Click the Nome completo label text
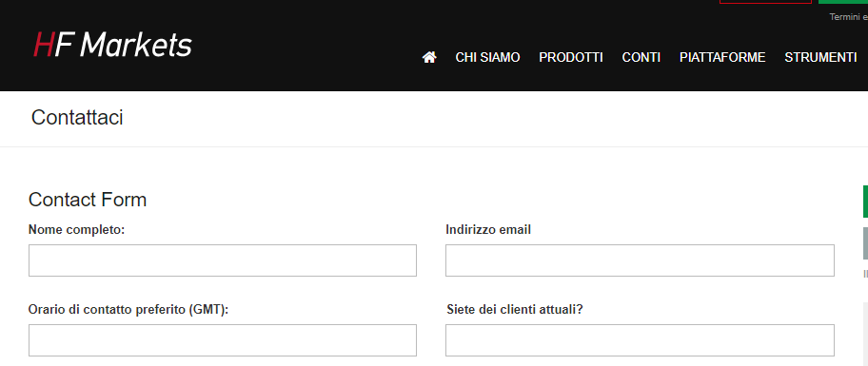This screenshot has width=868, height=366. [76, 229]
